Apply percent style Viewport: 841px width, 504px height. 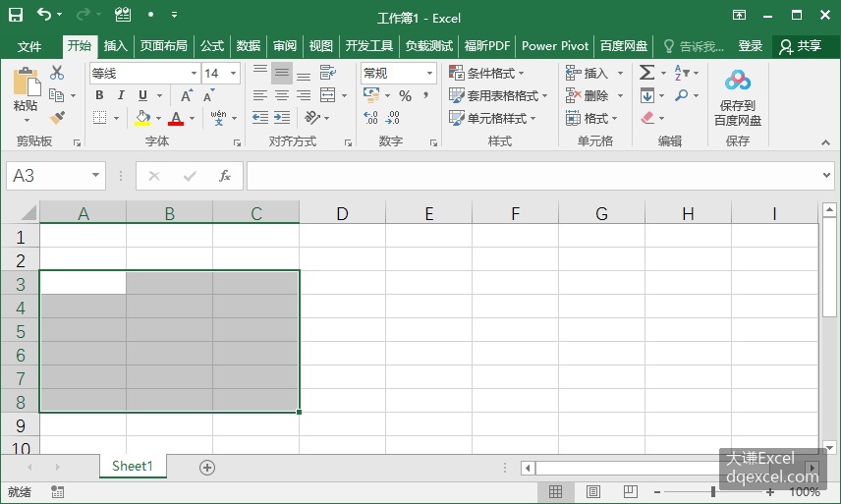(405, 96)
